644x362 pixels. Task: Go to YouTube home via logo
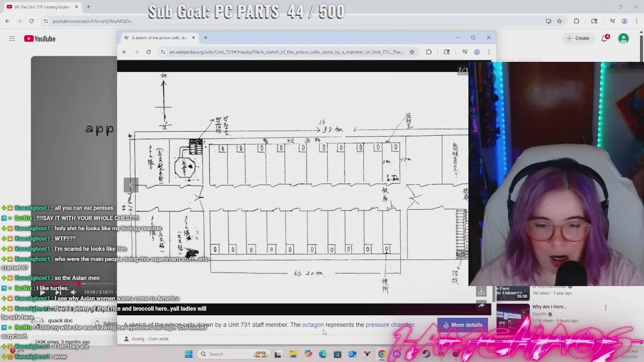click(x=40, y=39)
